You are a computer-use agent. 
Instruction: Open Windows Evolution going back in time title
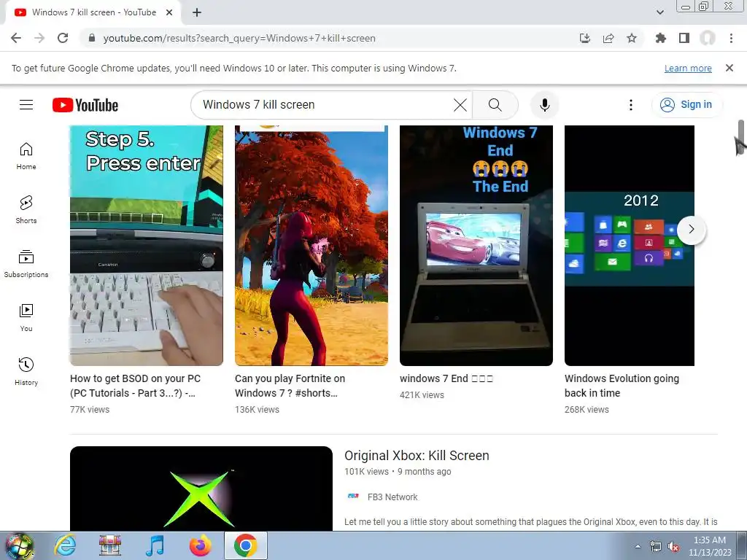click(x=622, y=386)
